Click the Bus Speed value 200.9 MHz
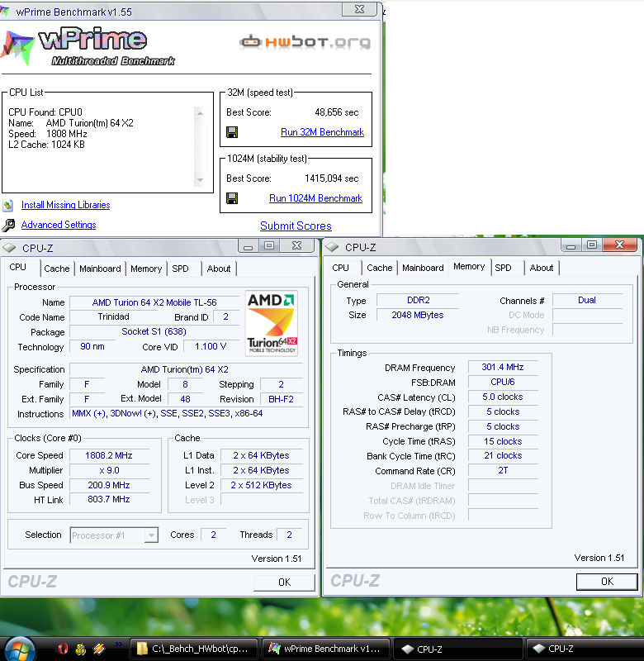Image resolution: width=644 pixels, height=661 pixels. coord(109,485)
